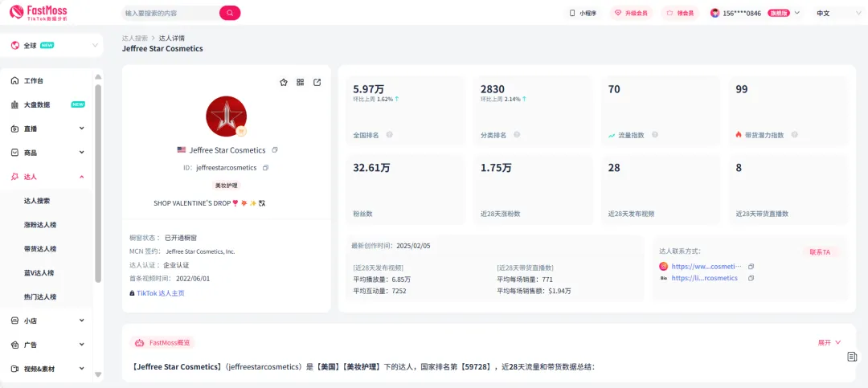Click the 大盘数据 chart icon
The height and width of the screenshot is (388, 868).
pyautogui.click(x=15, y=104)
